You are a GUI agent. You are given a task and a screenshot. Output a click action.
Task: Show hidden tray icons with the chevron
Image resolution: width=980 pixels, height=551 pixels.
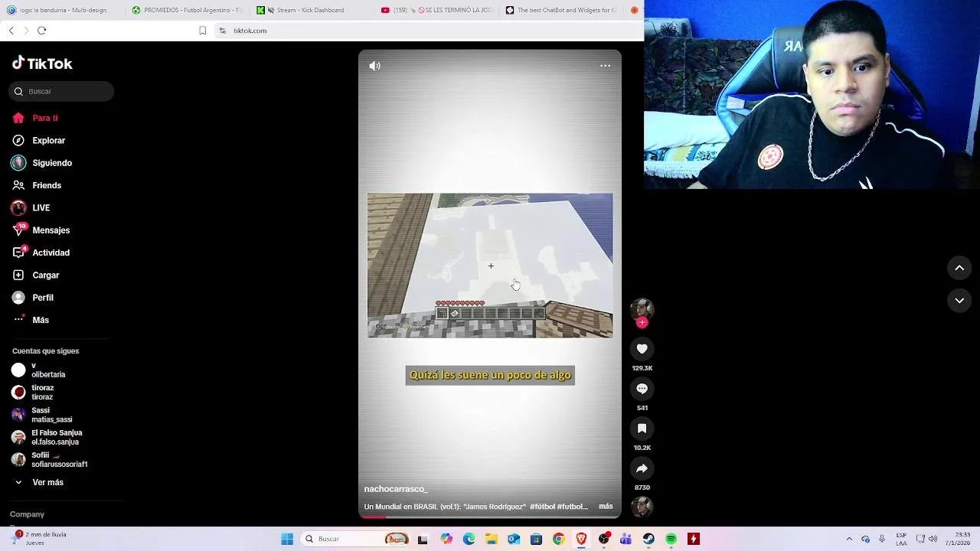click(849, 539)
